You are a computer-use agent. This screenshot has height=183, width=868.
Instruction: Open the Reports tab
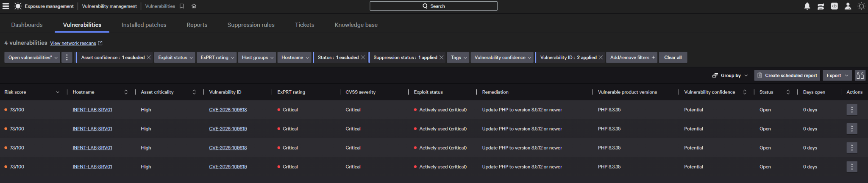(x=197, y=25)
